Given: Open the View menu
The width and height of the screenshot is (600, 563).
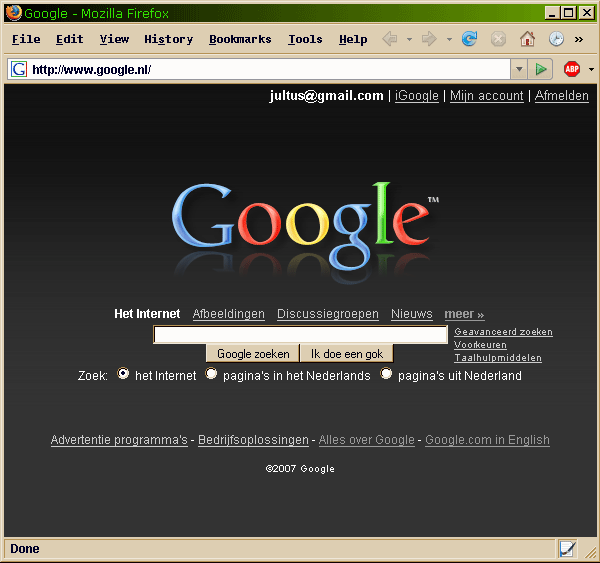Looking at the screenshot, I should point(114,39).
